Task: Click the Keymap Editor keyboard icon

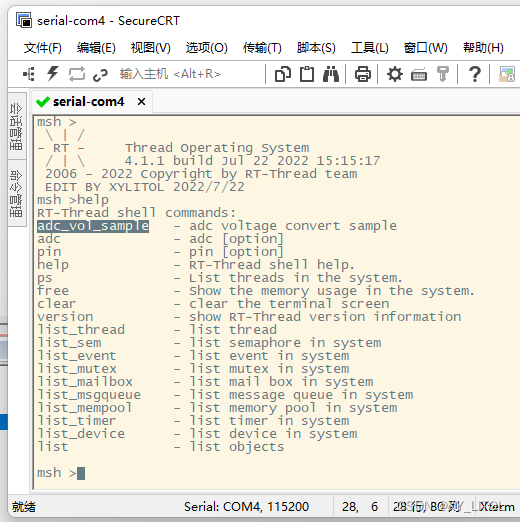Action: click(x=419, y=75)
